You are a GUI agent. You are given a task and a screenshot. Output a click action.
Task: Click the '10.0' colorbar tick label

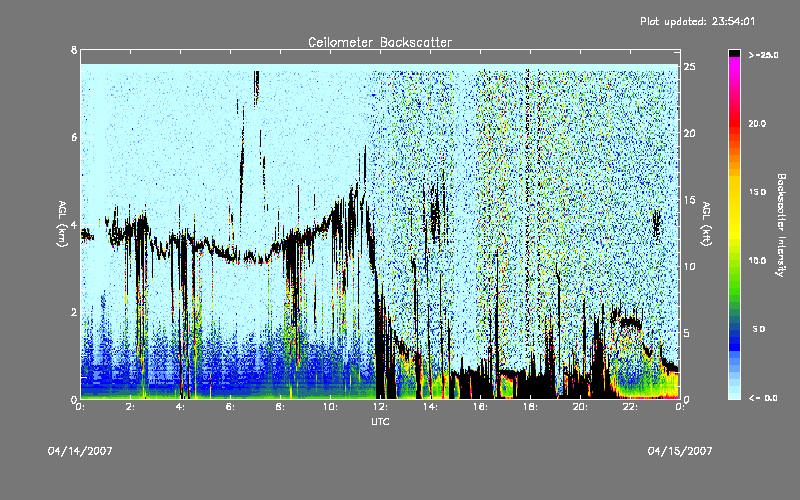click(757, 261)
